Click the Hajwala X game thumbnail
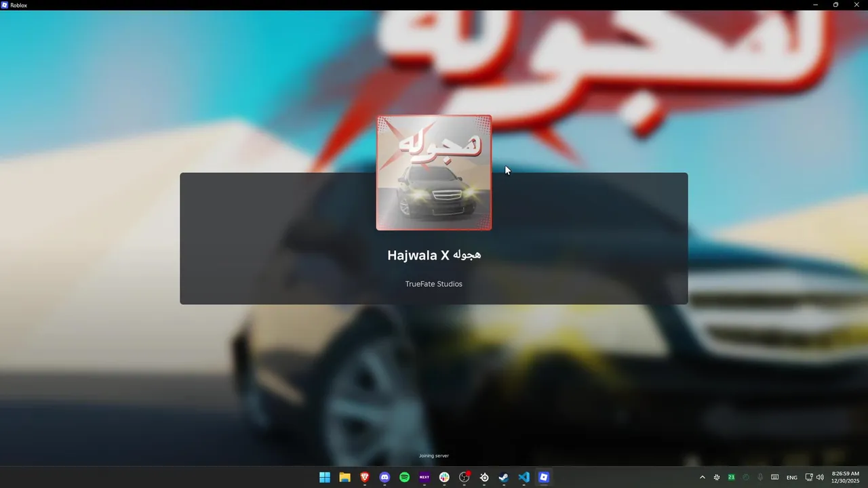 point(434,173)
